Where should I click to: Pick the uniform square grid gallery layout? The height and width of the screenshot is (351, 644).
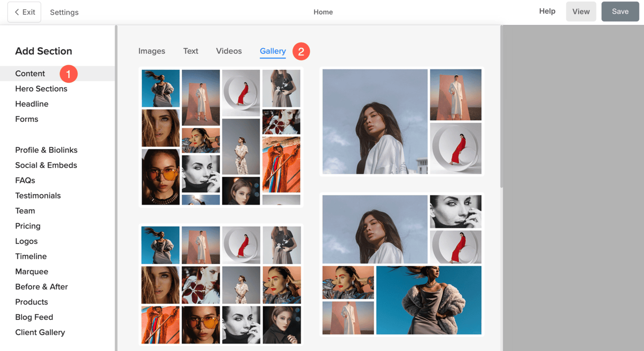tap(221, 285)
